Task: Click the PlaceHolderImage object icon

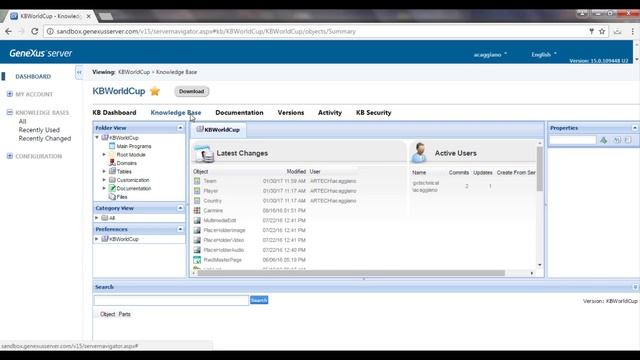Action: coord(197,230)
